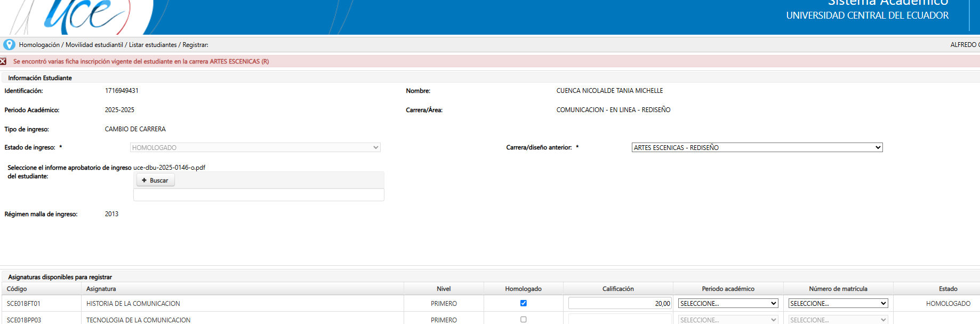Screen dimensions: 980x324
Task: Click the Información Estudiante section header
Action: (40, 78)
